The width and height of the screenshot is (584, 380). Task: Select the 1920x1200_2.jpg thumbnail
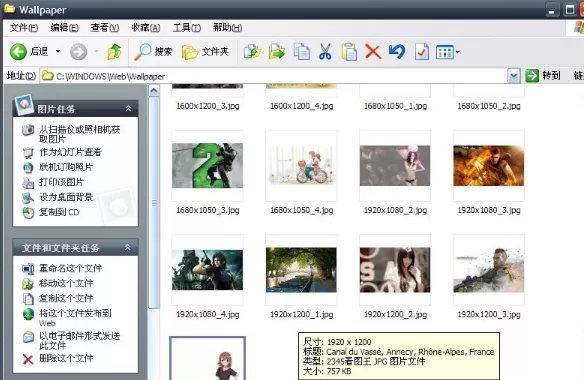[x=395, y=270]
